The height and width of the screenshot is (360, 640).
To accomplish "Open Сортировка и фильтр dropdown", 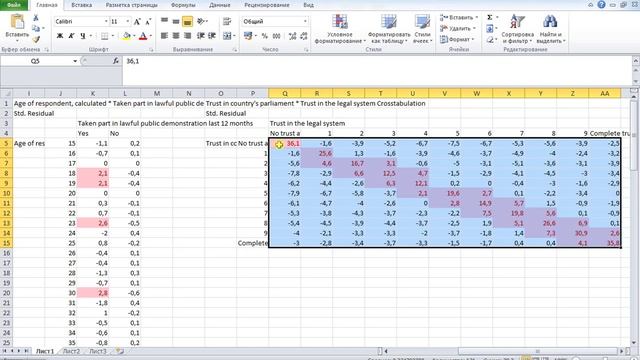I will click(517, 29).
